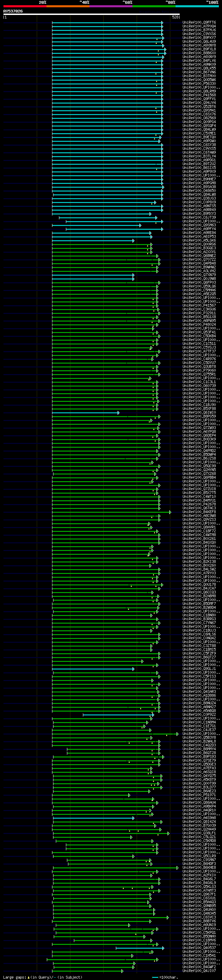Click UniRef100_Q0D5W6 label
Screen dimensions: 222x980
pos(199,80)
